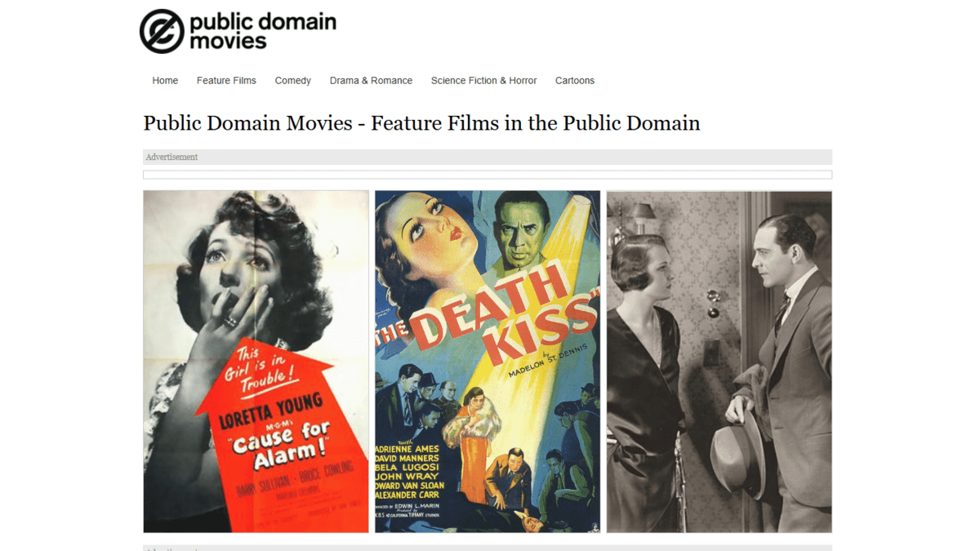
Task: Browse Science Fiction & Horror movies
Action: [x=483, y=81]
